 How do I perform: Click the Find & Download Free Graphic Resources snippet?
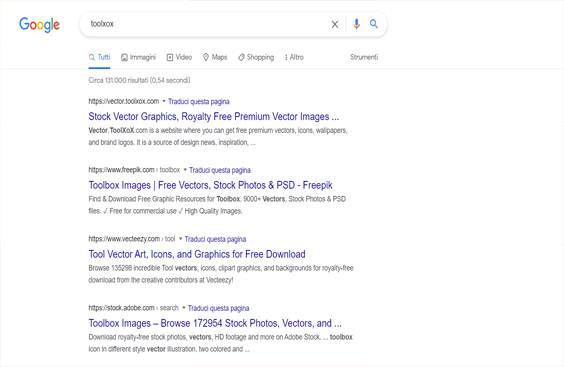pyautogui.click(x=217, y=205)
